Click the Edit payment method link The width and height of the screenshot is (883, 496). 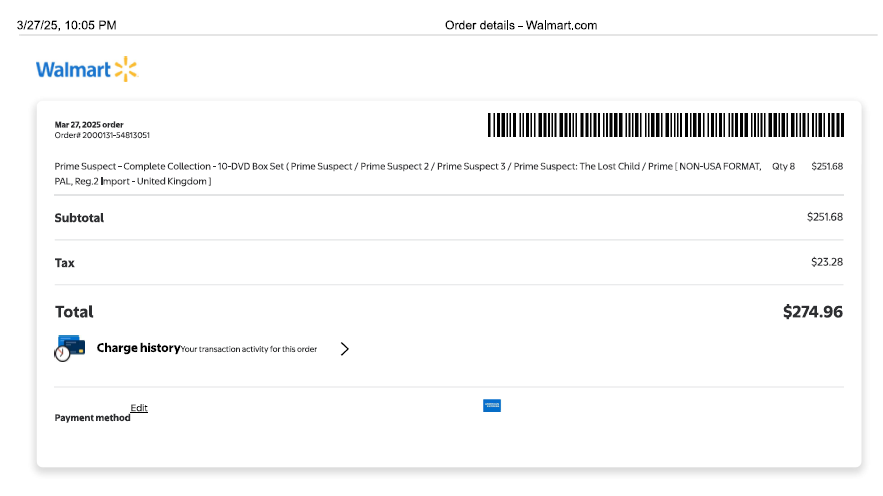click(139, 408)
